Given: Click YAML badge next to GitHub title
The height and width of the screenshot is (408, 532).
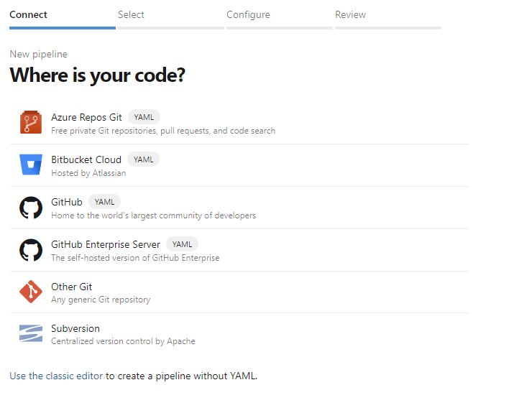Looking at the screenshot, I should coord(104,202).
